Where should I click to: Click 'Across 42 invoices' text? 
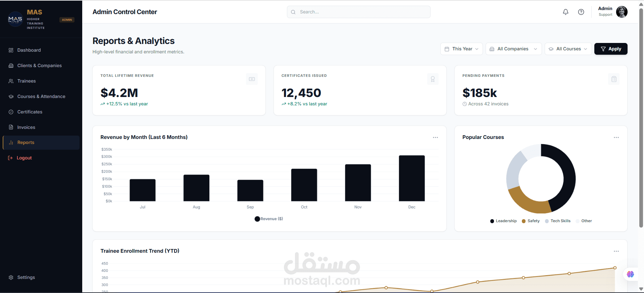pyautogui.click(x=488, y=104)
